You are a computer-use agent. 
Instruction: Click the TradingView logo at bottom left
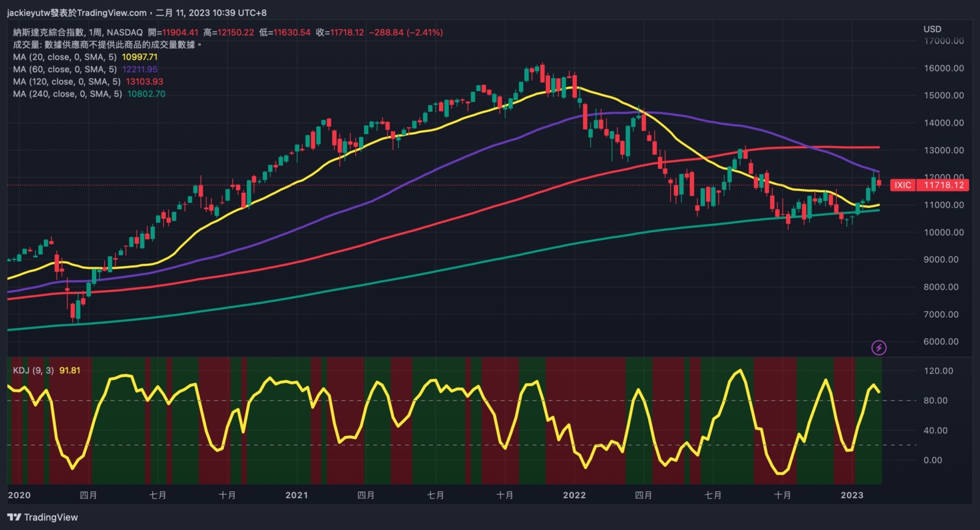tap(43, 517)
